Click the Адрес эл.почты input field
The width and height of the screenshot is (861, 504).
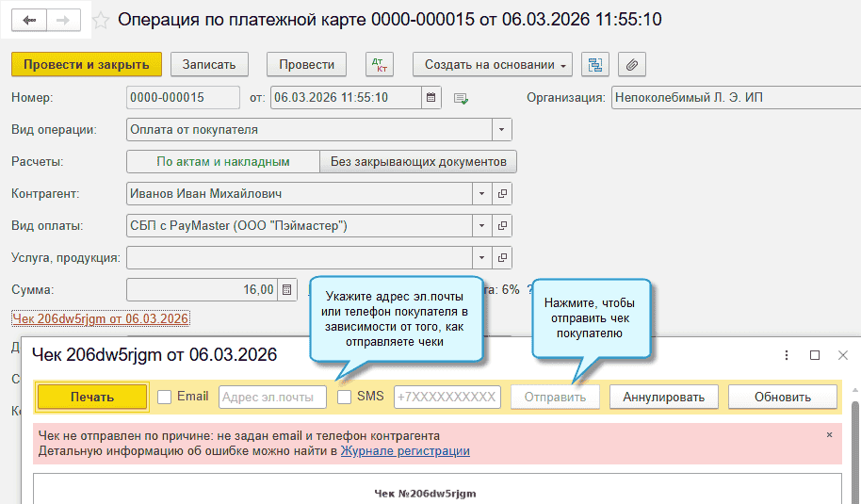[x=272, y=397]
